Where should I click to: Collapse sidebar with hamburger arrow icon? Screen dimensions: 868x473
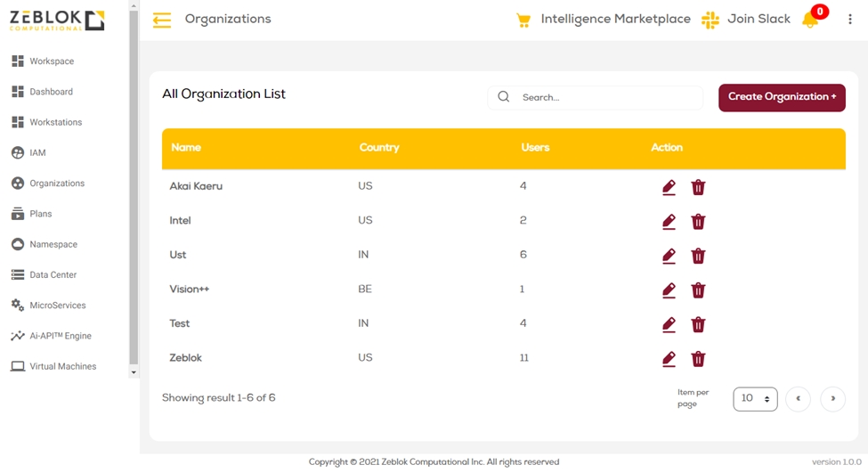pos(161,20)
